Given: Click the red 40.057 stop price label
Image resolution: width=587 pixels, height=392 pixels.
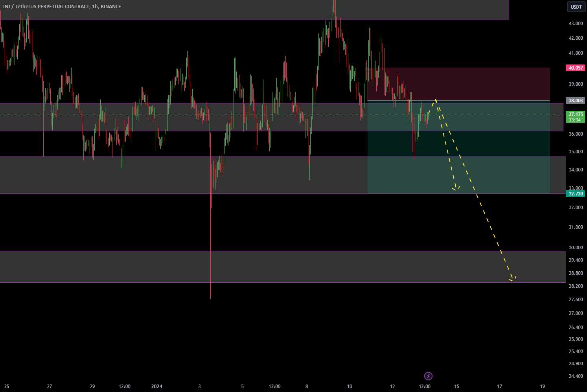Looking at the screenshot, I should [576, 68].
